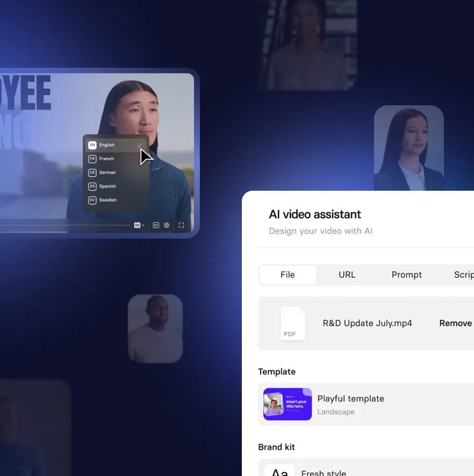Click the PDF file icon
This screenshot has width=474, height=476.
(x=293, y=323)
